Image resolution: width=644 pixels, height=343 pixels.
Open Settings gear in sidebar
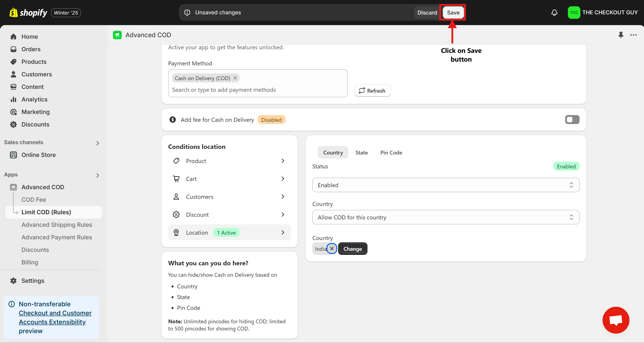coord(13,281)
